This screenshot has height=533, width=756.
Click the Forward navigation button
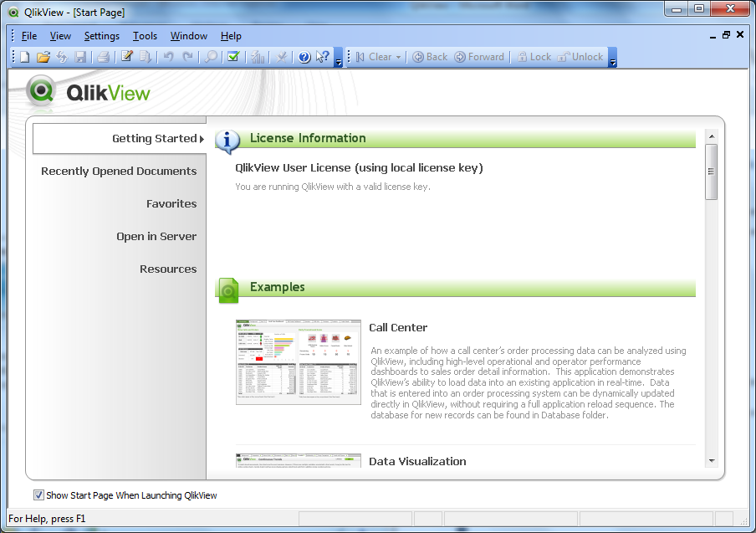(479, 57)
